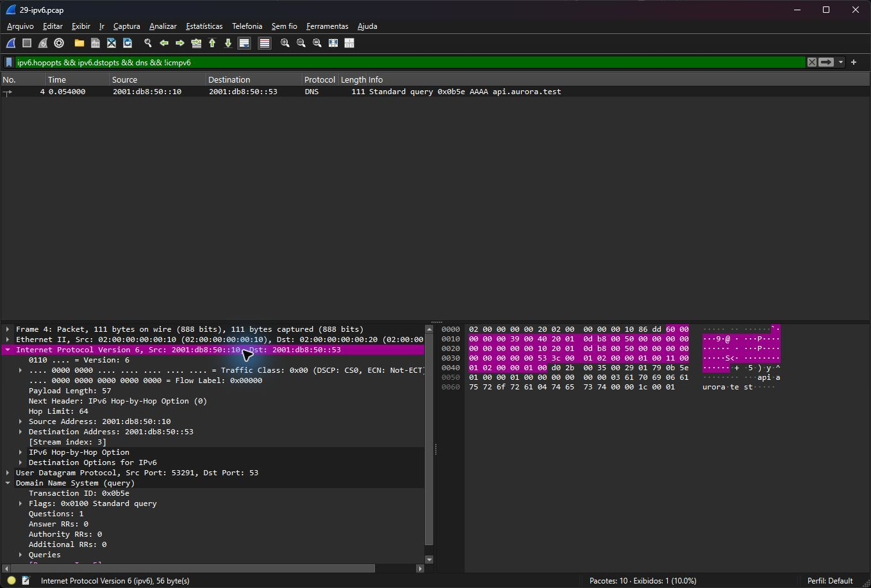Screen dimensions: 871x588
Task: Open find packet magnifier tool
Action: tap(148, 43)
